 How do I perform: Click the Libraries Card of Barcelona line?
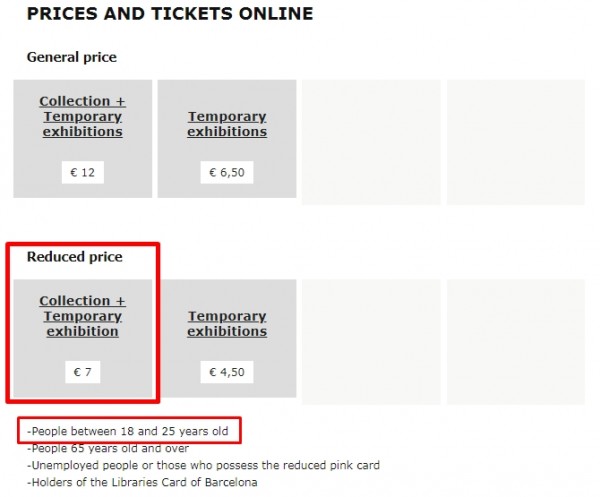[x=142, y=482]
